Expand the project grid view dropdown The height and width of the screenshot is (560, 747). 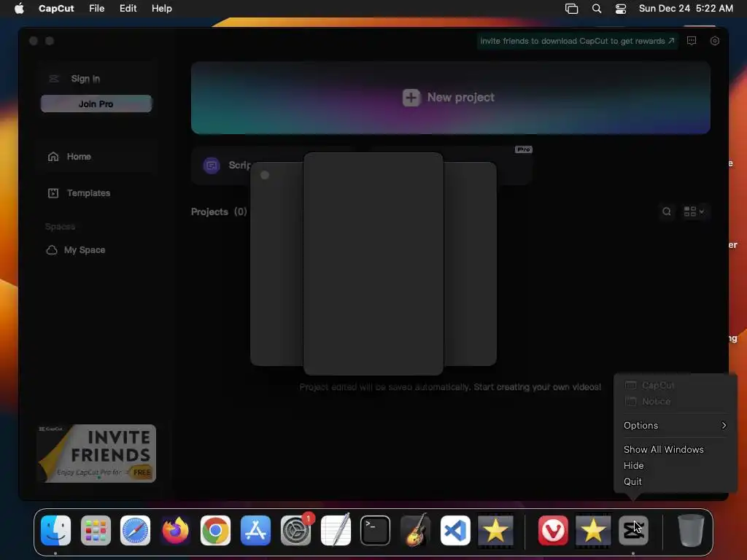[x=694, y=211]
